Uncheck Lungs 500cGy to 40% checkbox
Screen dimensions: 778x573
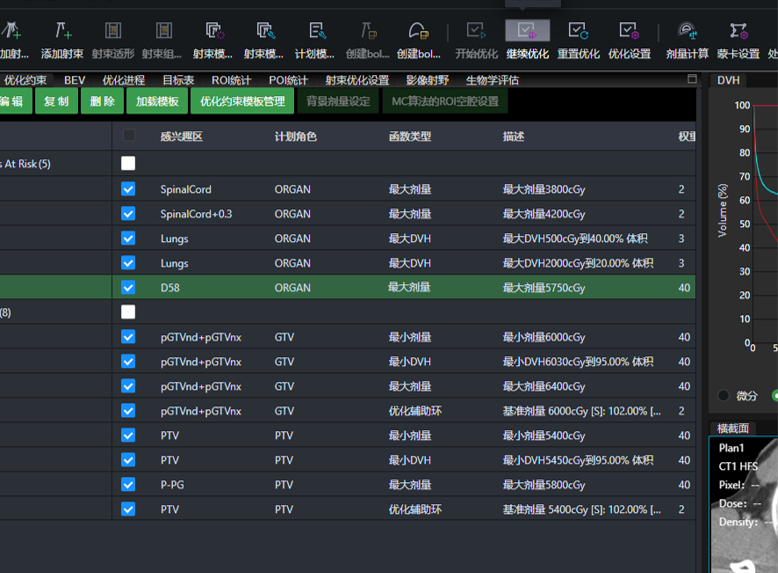point(128,238)
